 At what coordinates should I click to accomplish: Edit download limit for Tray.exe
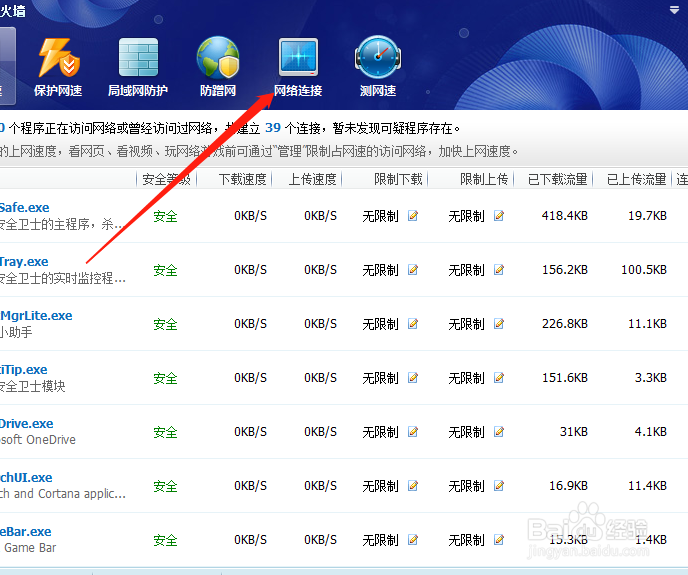[x=413, y=270]
